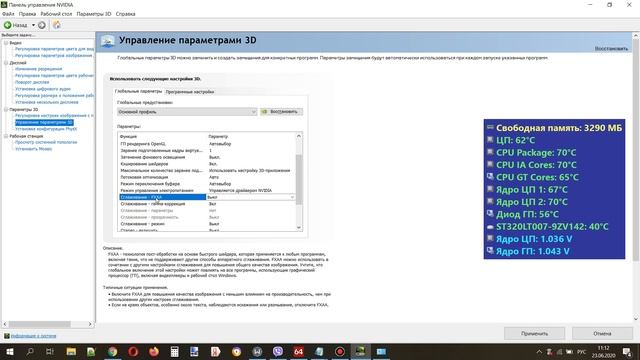Open the FXAA value dropdown arrow
The width and height of the screenshot is (640, 360).
[292, 197]
